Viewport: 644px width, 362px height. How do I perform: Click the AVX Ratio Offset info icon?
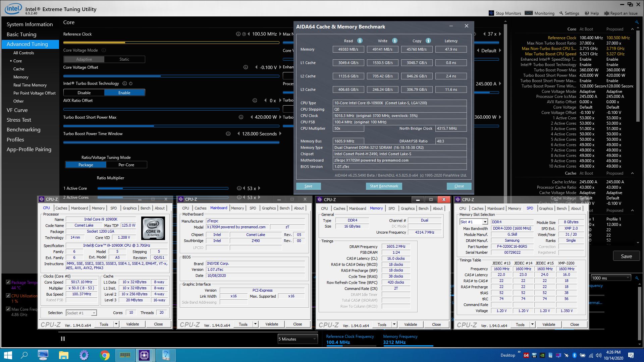[255, 100]
